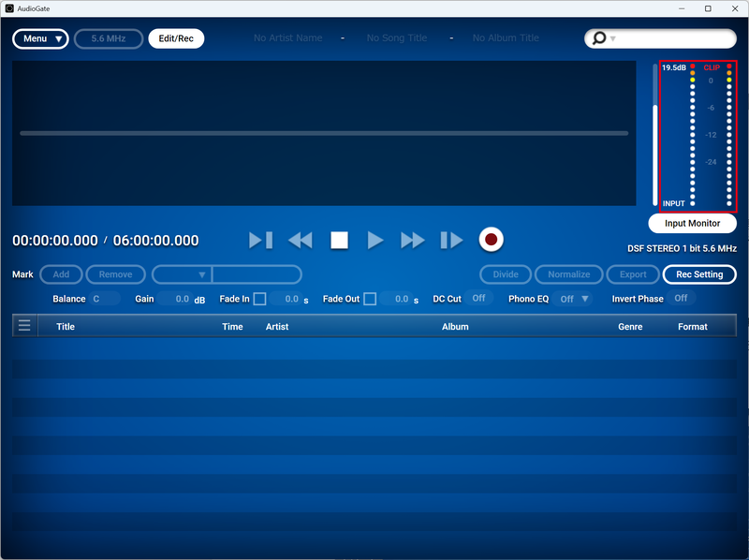Click the Export button
749x560 pixels.
[633, 274]
